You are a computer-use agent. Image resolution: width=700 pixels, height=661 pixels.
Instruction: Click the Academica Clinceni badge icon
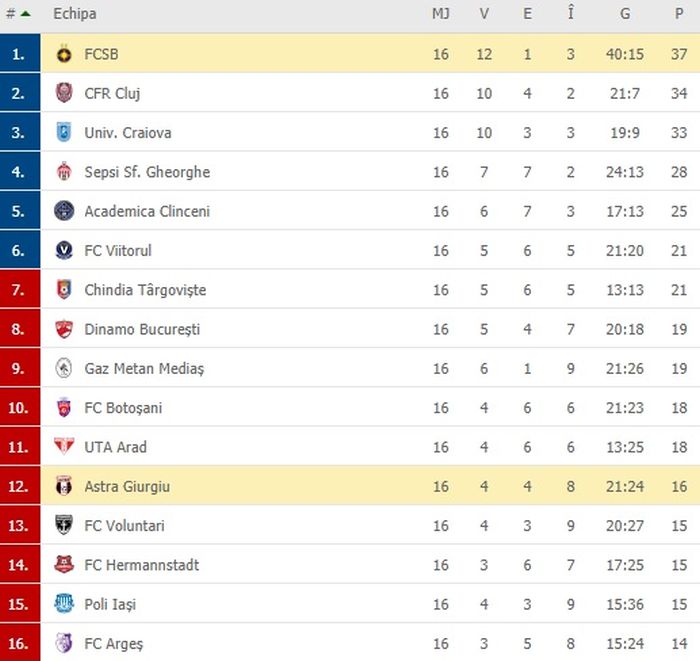pos(64,211)
